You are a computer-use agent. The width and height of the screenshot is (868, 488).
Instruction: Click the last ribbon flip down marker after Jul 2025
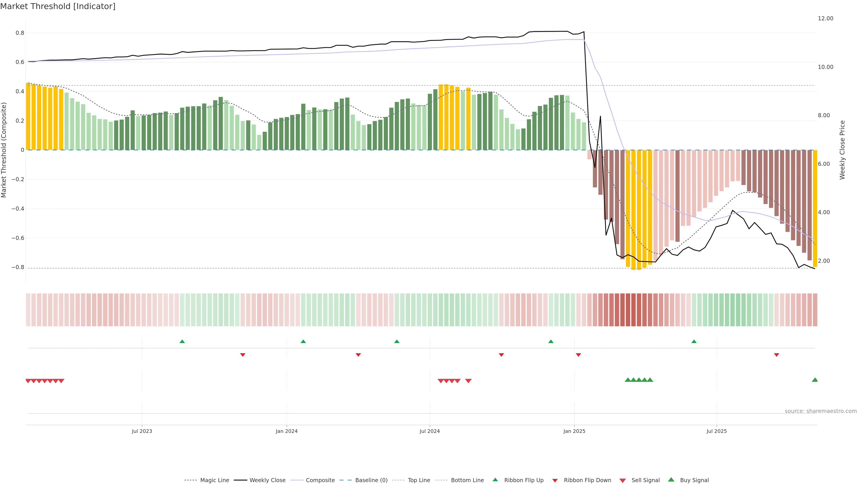(x=776, y=355)
